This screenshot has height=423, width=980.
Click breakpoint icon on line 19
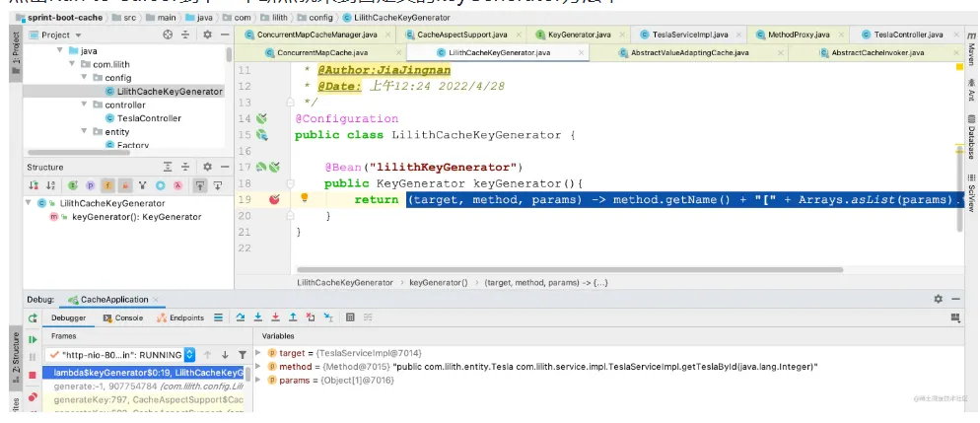[x=274, y=199]
